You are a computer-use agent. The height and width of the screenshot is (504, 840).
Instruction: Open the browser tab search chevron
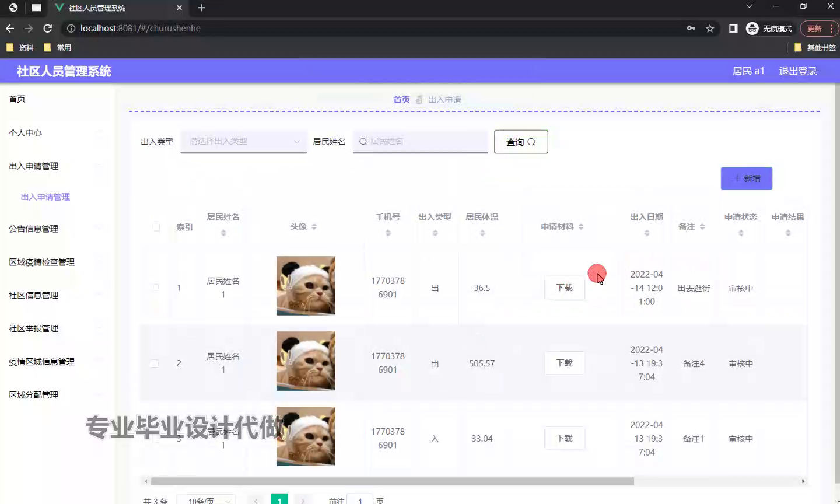(750, 6)
